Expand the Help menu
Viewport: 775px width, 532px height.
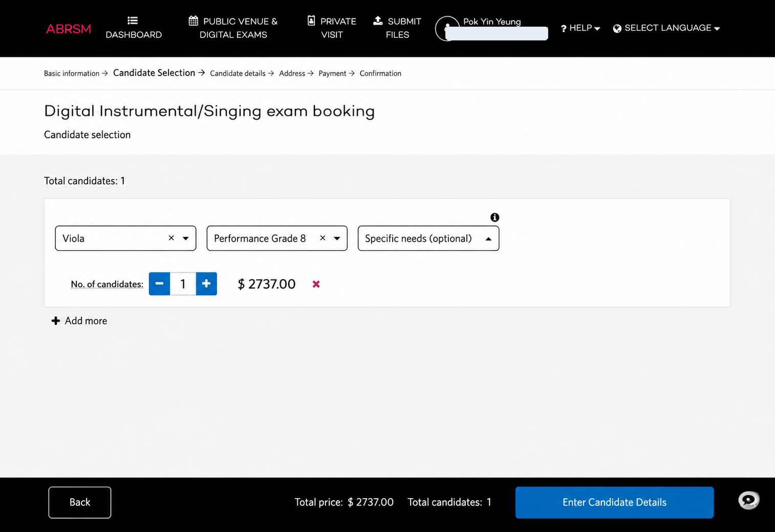[x=580, y=28]
